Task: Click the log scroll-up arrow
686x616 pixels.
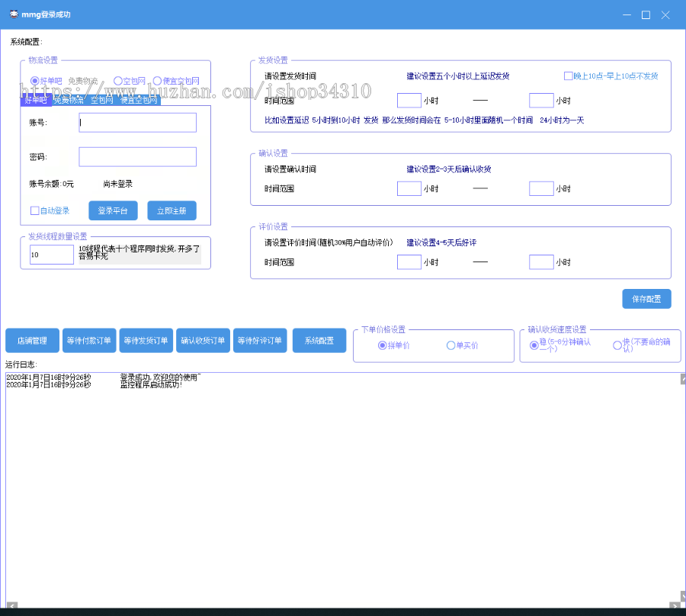Action: (683, 379)
